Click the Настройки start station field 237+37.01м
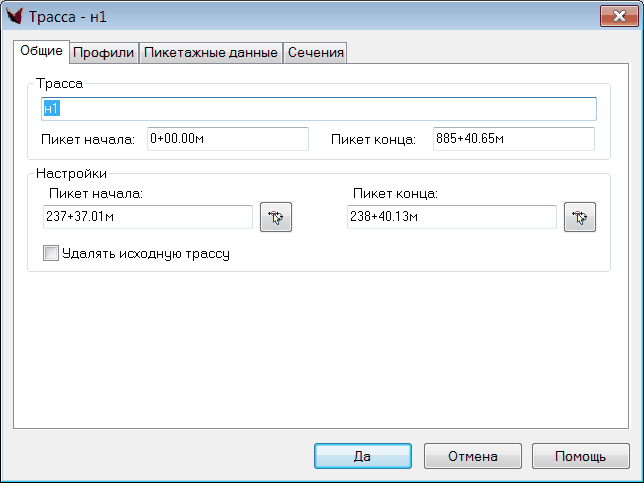Screen dimensions: 644x483 [148, 217]
